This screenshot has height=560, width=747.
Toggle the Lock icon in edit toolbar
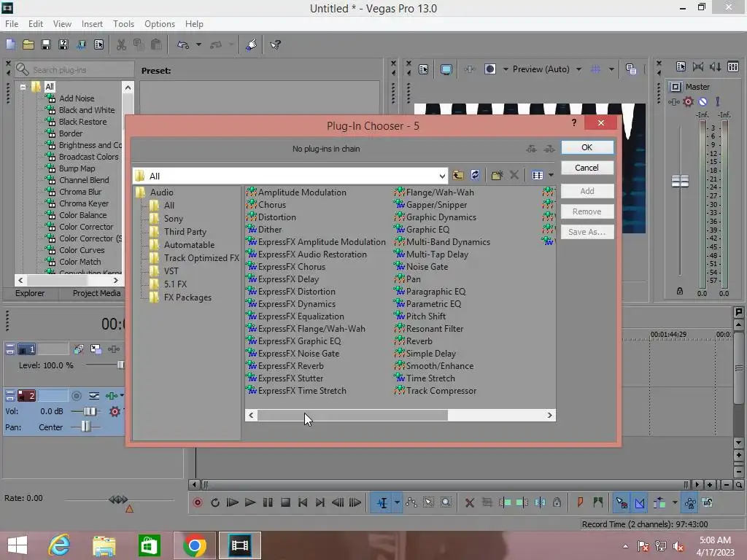coord(557,502)
